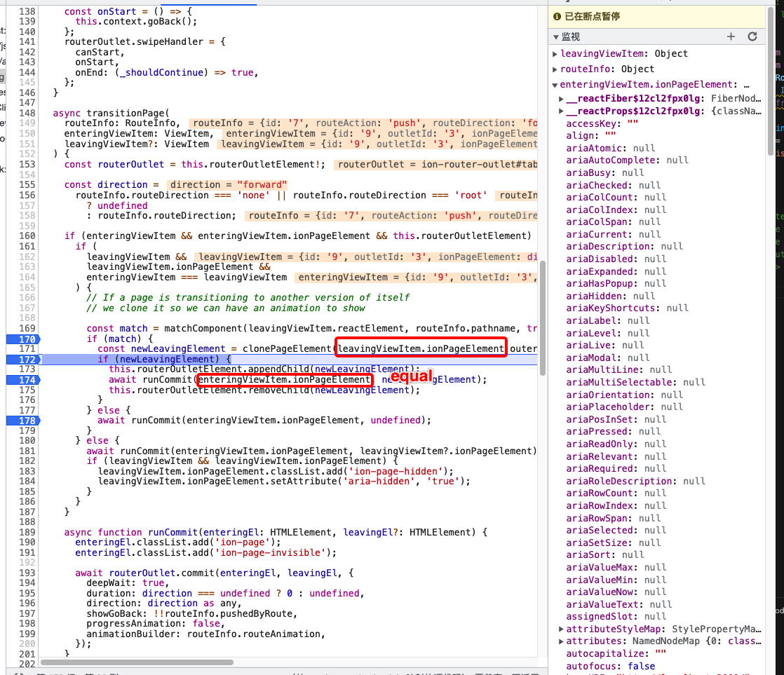Click the add watch expression plus icon
This screenshot has height=675, width=784.
click(x=731, y=36)
